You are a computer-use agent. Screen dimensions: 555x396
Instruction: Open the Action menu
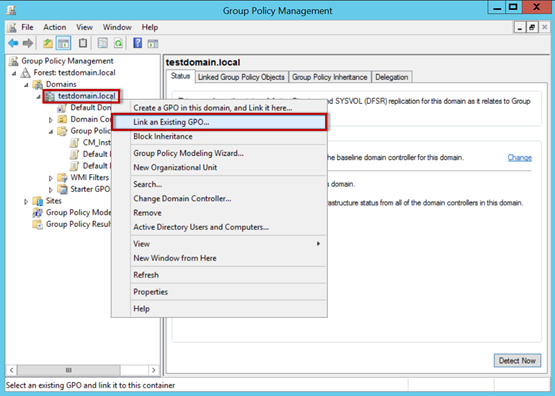(x=55, y=27)
